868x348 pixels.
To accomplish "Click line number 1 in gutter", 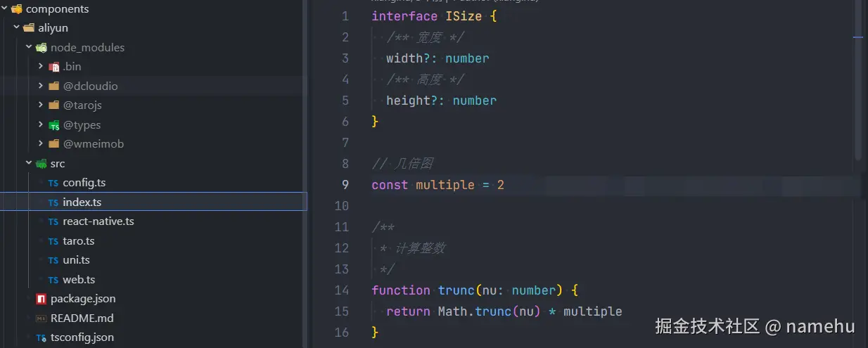I will 345,16.
